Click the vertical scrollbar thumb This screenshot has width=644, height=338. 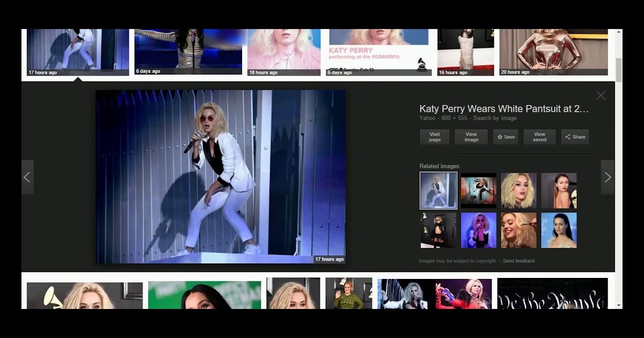click(619, 70)
